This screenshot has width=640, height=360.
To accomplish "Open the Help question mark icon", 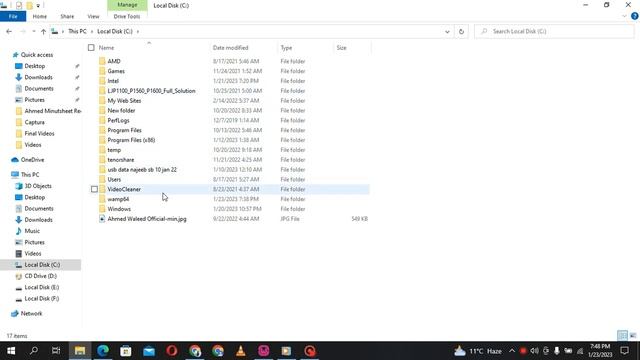I will [x=635, y=16].
